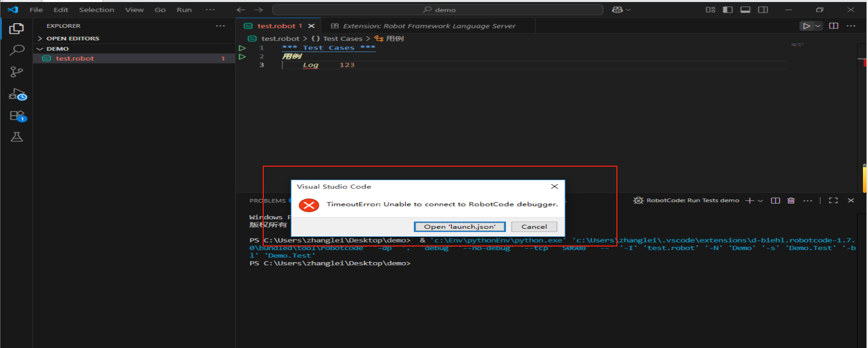Click the demo command center search box
Image resolution: width=868 pixels, height=348 pixels.
pyautogui.click(x=438, y=10)
